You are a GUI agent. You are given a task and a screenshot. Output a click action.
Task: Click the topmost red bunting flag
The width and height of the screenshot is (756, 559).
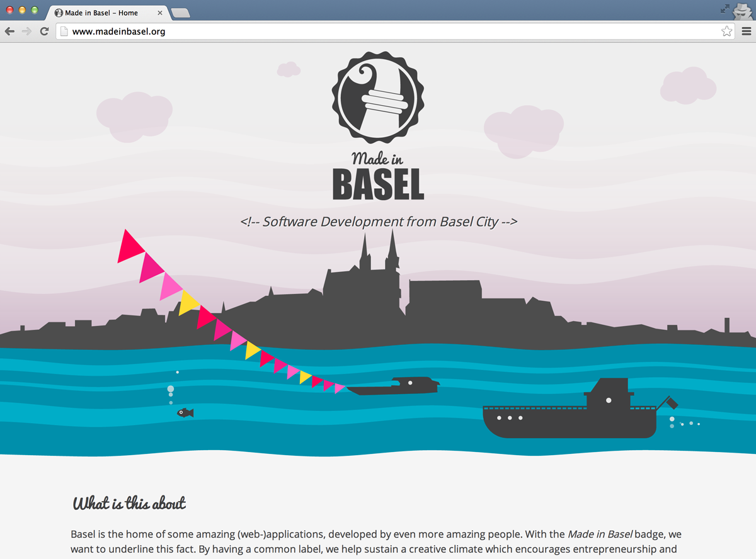click(x=129, y=246)
